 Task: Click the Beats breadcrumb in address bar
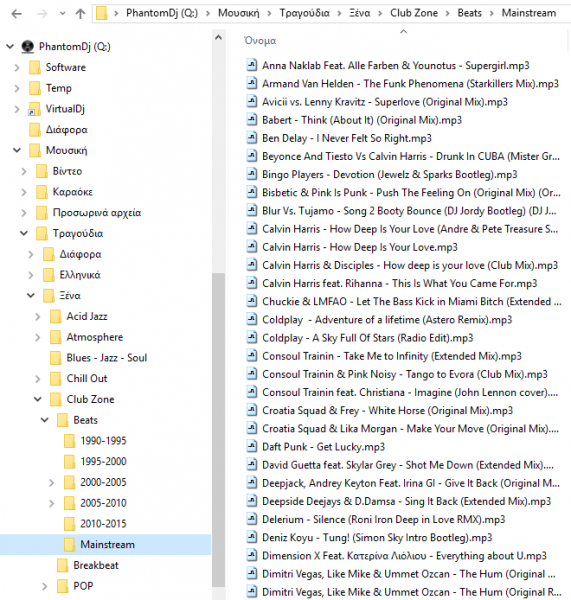470,13
